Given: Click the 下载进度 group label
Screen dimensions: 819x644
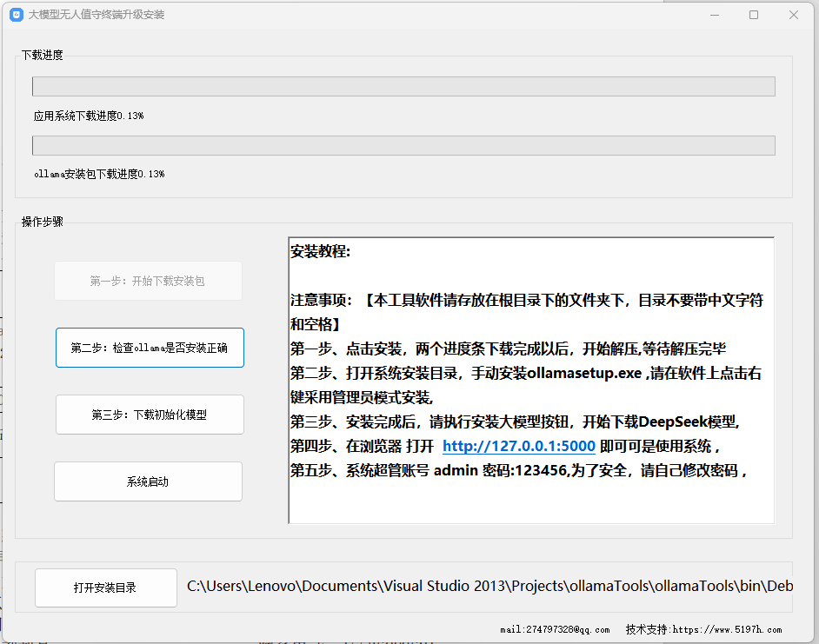Looking at the screenshot, I should click(x=43, y=55).
